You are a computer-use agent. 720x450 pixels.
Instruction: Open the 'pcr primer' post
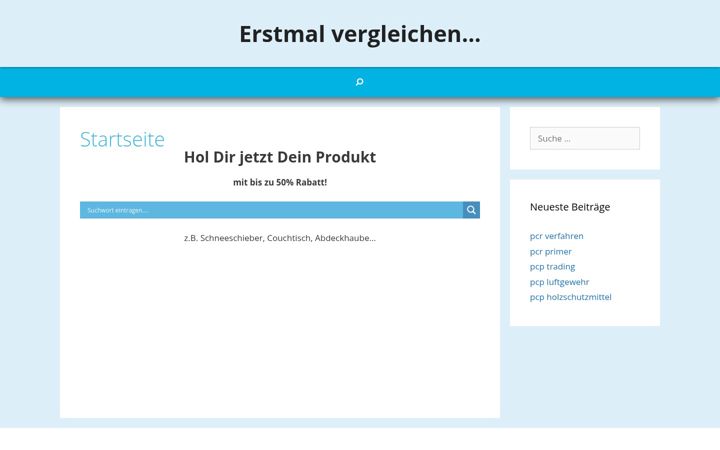(551, 252)
